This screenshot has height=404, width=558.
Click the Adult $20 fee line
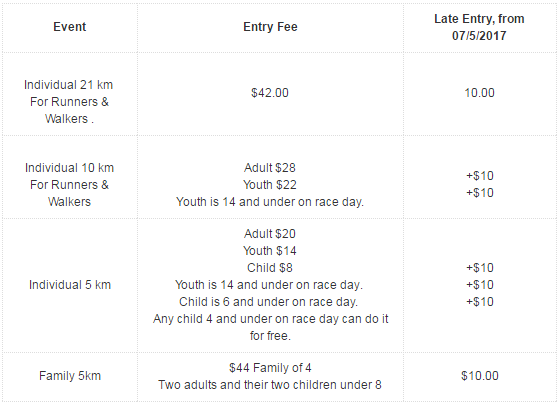pyautogui.click(x=270, y=234)
